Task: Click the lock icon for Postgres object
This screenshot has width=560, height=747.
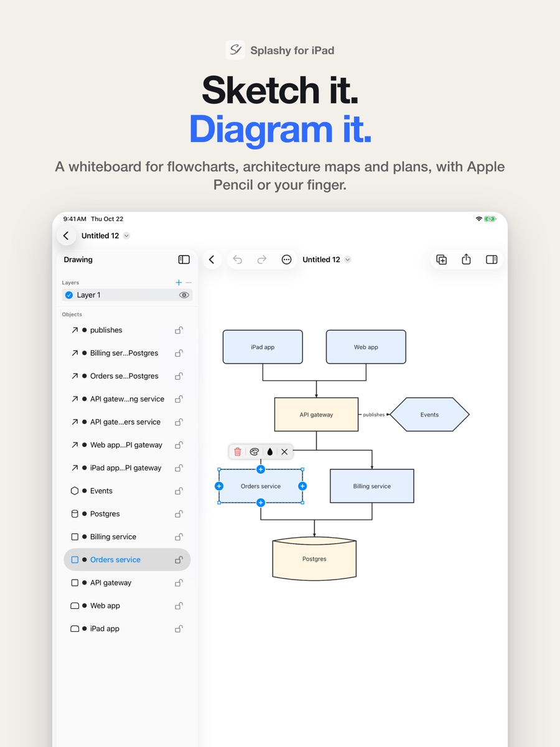Action: point(179,514)
